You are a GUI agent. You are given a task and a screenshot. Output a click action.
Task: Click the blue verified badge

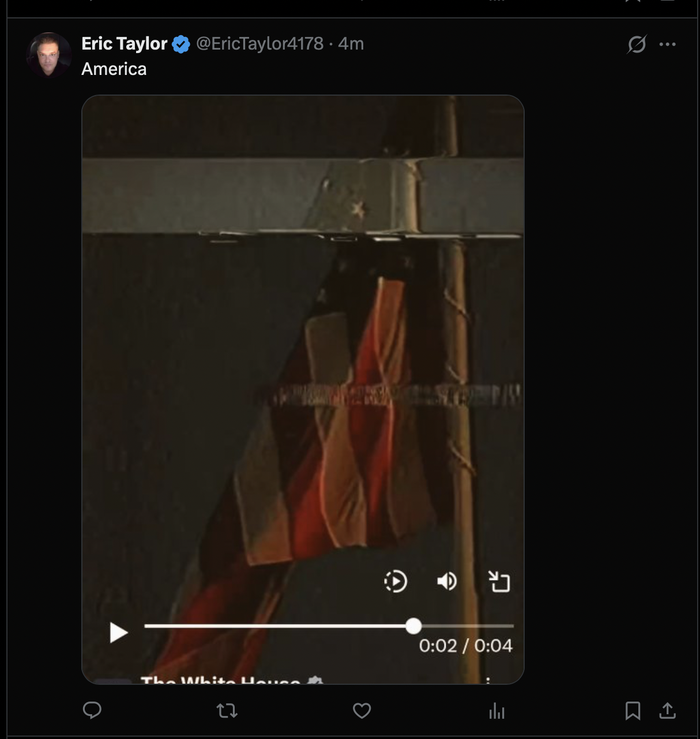coord(181,44)
